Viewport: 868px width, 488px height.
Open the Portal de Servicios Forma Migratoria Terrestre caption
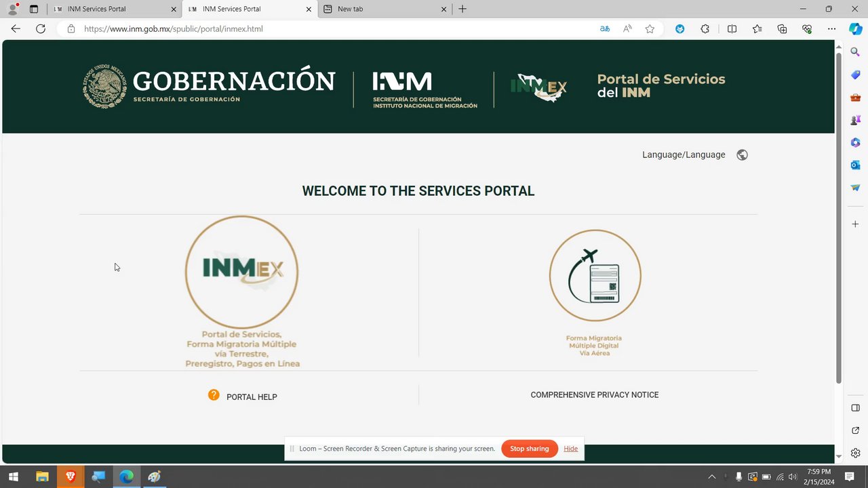(x=242, y=349)
